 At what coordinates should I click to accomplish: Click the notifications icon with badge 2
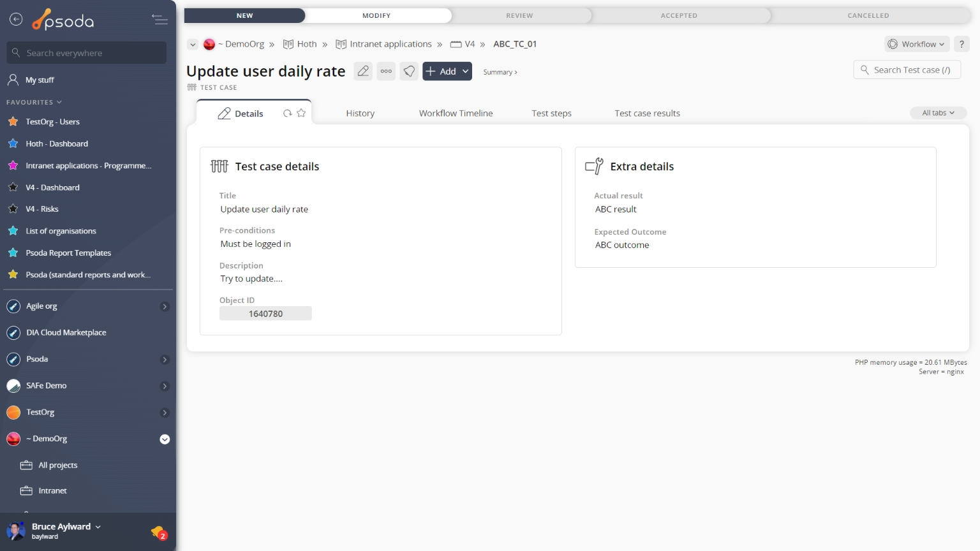(x=158, y=531)
